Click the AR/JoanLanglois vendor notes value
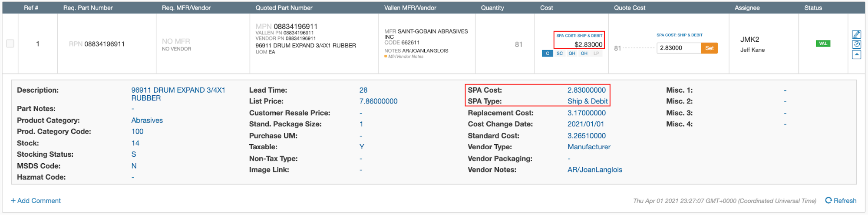The height and width of the screenshot is (215, 868). click(594, 170)
